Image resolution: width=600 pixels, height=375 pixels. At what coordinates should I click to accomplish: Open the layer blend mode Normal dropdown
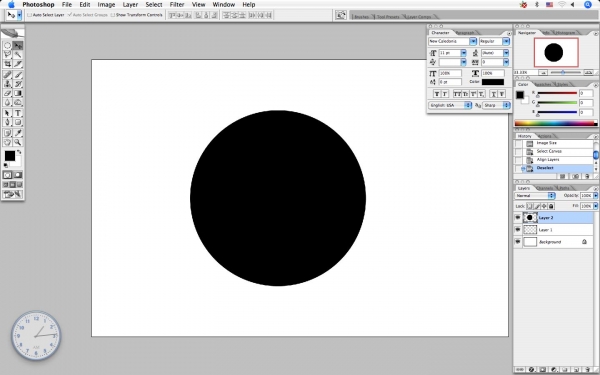[535, 196]
